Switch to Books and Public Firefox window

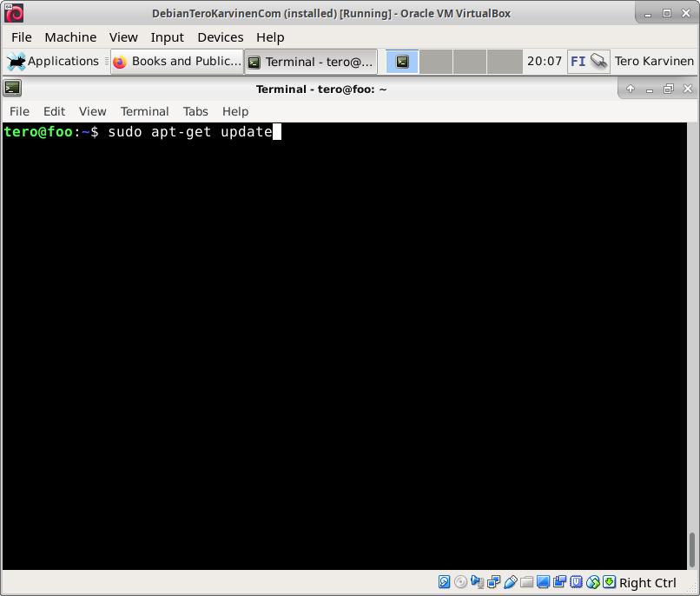coord(176,62)
